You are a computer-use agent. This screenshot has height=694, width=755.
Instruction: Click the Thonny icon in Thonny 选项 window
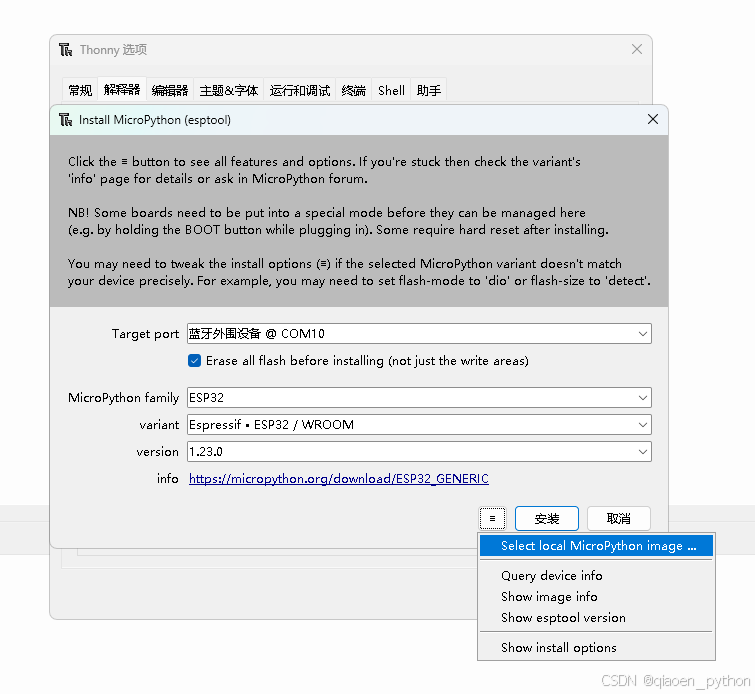(x=65, y=50)
